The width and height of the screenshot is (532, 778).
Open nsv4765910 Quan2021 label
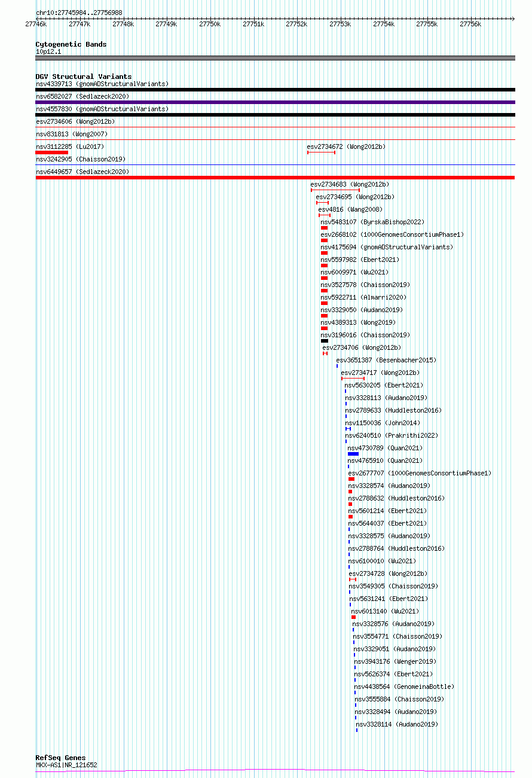(x=385, y=460)
